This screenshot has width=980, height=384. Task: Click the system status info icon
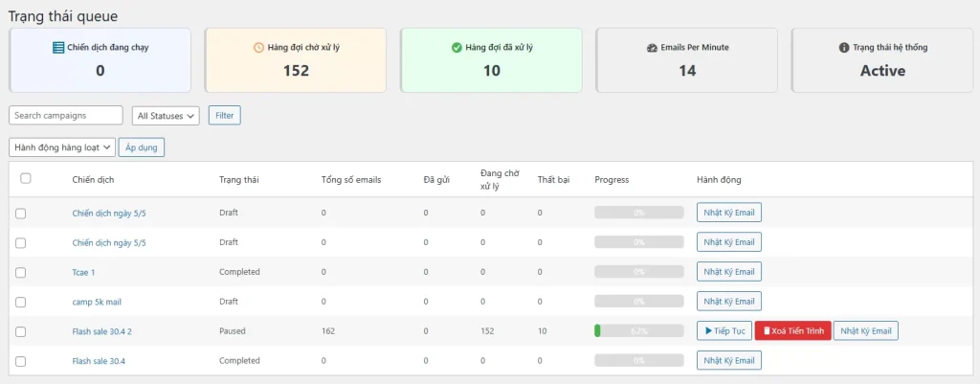pos(844,47)
